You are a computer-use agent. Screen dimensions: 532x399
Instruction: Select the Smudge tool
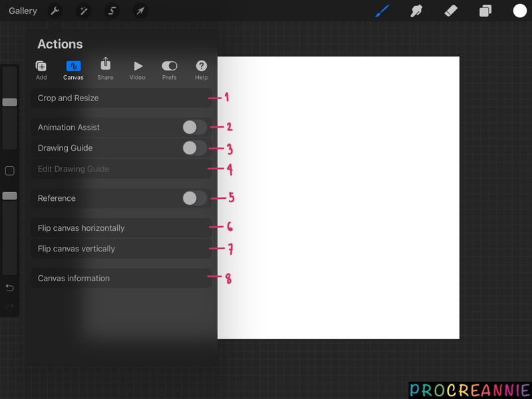point(416,11)
